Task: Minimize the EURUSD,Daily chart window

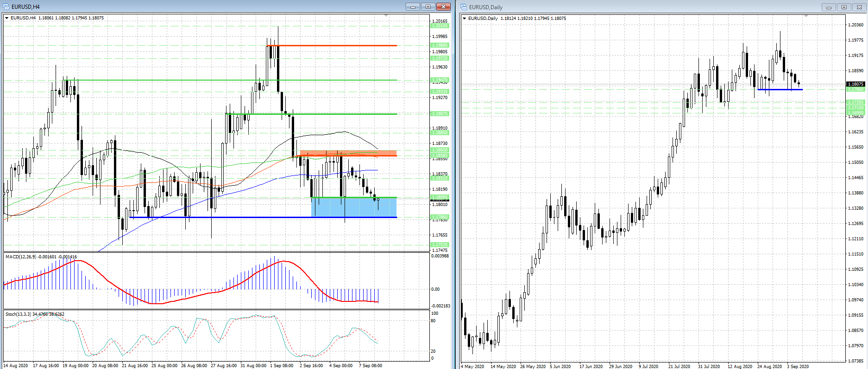Action: 829,7
